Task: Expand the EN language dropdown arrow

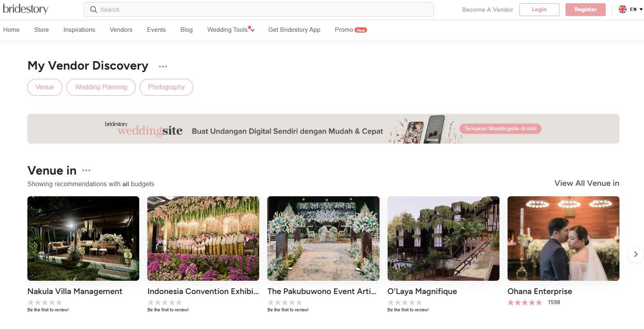Action: (x=641, y=9)
